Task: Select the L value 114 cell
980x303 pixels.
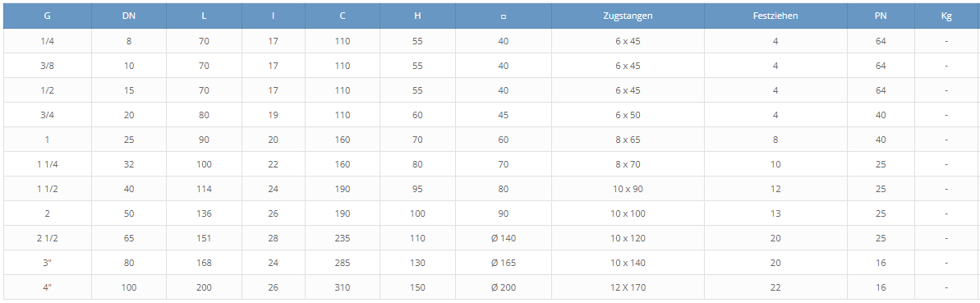Action: (204, 189)
